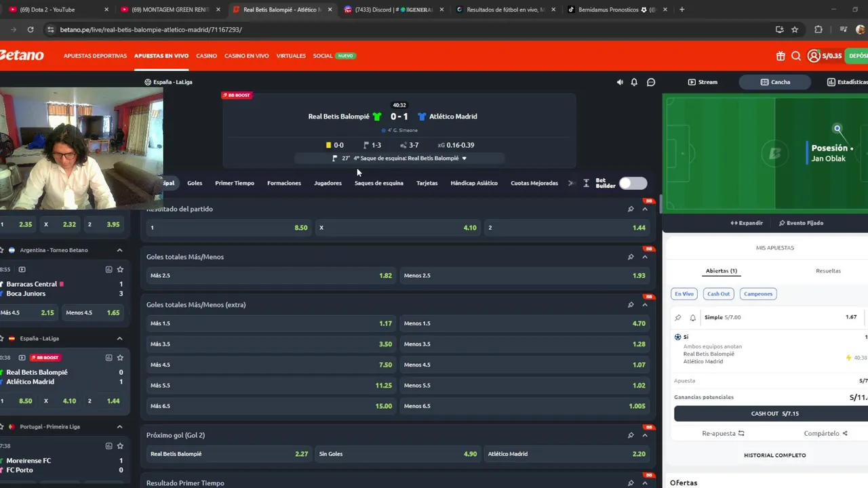This screenshot has height=488, width=868.
Task: Expand the corner kick event dropdown
Action: click(465, 158)
